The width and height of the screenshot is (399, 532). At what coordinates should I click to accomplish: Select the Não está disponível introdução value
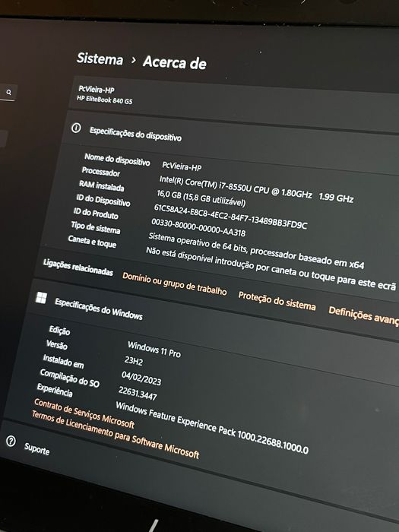(271, 268)
